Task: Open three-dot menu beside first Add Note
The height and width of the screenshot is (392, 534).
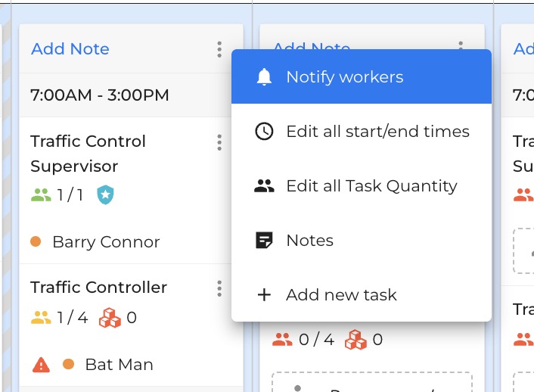Action: pos(219,49)
